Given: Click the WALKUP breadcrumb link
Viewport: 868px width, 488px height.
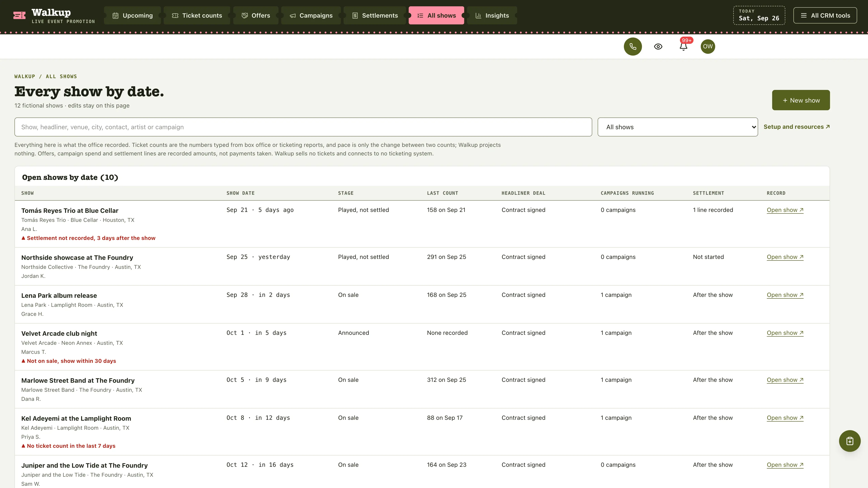Looking at the screenshot, I should click(x=25, y=76).
